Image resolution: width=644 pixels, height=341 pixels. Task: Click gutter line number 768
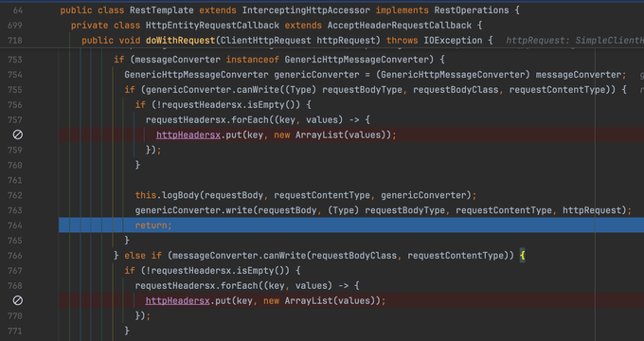point(15,285)
